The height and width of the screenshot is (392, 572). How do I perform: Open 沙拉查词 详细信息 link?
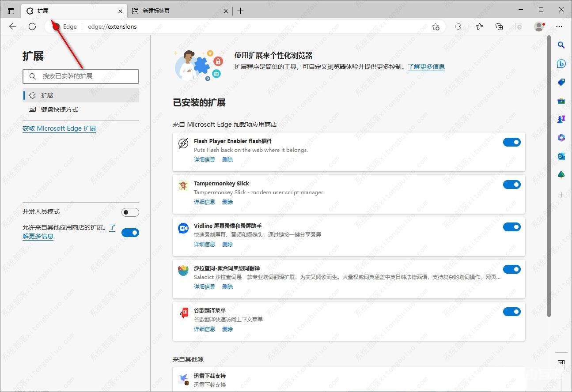[x=205, y=287]
